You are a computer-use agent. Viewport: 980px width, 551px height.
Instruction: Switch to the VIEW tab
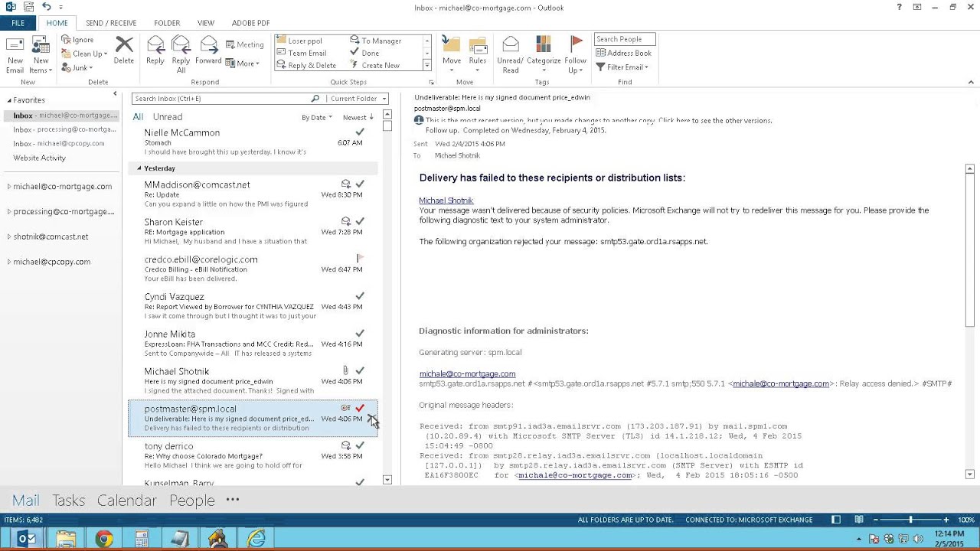(206, 23)
